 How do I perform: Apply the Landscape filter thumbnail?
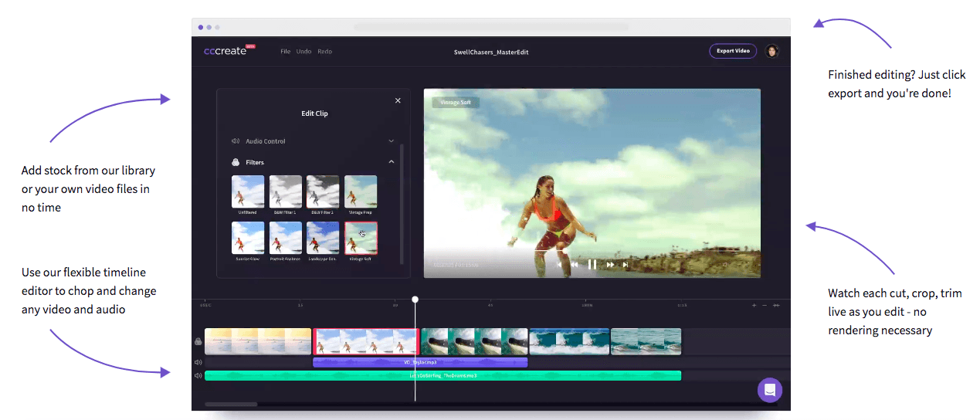tap(323, 238)
